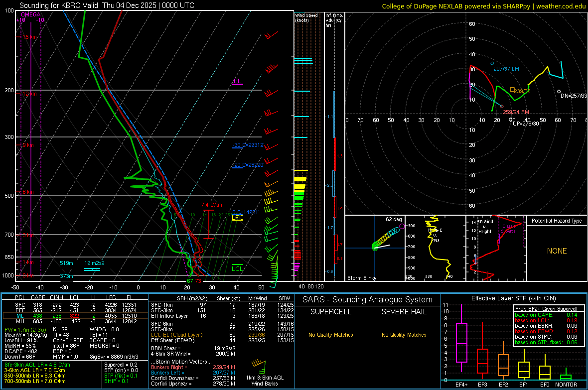This screenshot has height=390, width=588.
Task: Click the 'UP=278/30' hodograph label
Action: tap(526, 124)
